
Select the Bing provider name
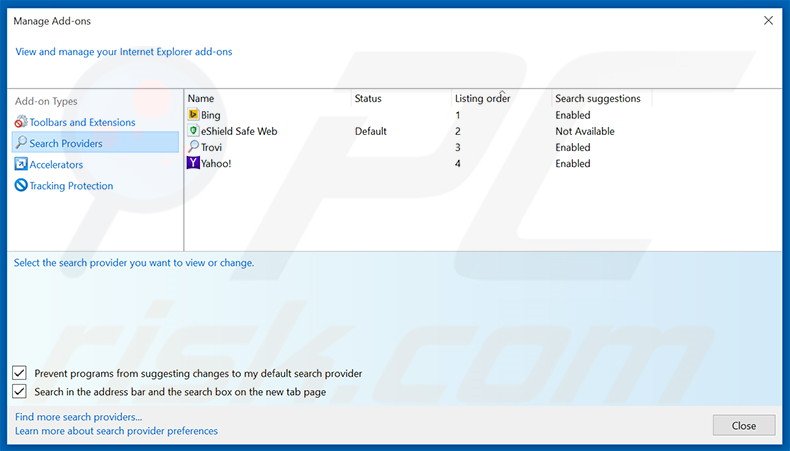pyautogui.click(x=211, y=115)
